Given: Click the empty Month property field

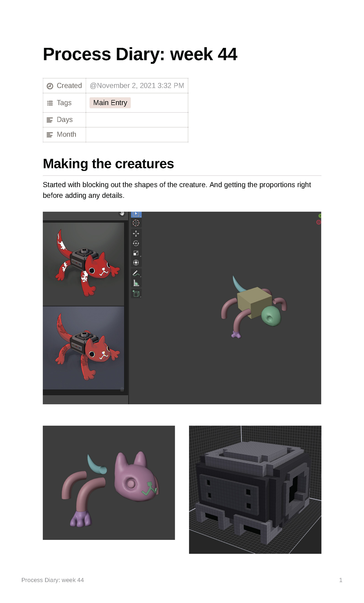Looking at the screenshot, I should tap(137, 134).
